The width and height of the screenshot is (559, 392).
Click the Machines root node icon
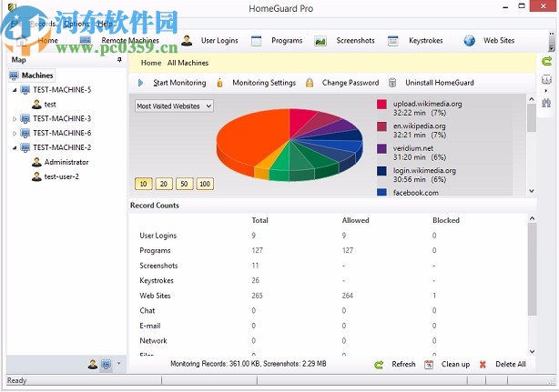pos(14,75)
